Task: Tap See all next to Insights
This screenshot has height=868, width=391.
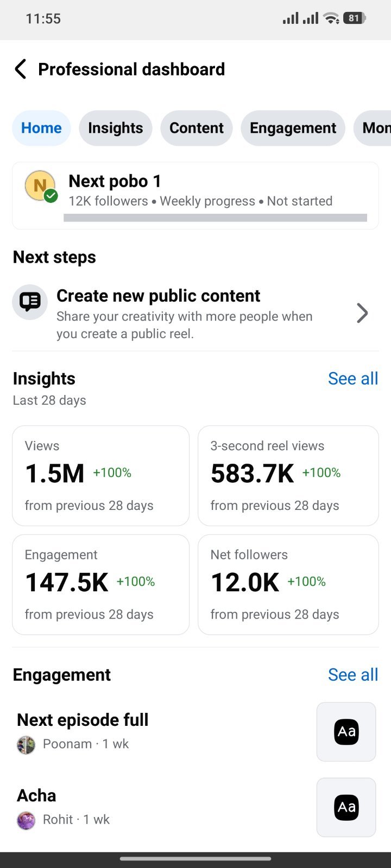Action: [353, 379]
